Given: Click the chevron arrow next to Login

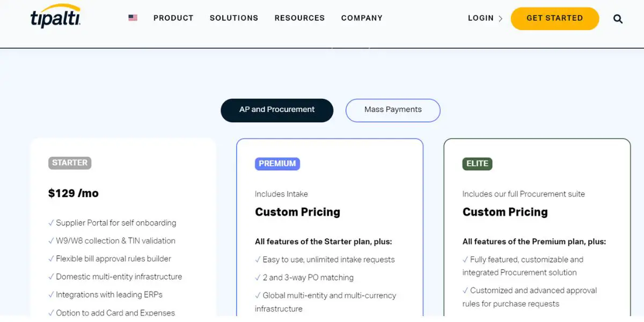Looking at the screenshot, I should click(500, 19).
